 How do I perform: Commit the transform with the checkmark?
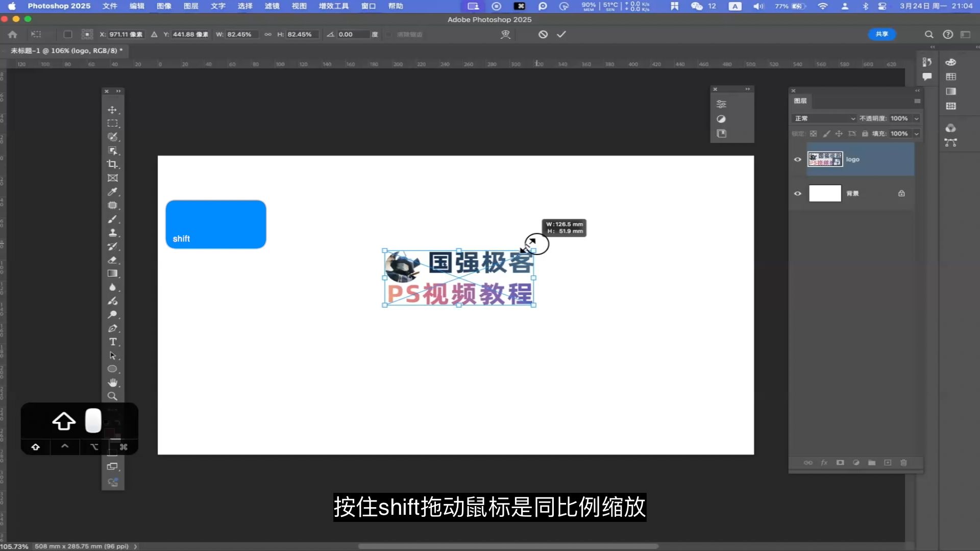[x=561, y=34]
